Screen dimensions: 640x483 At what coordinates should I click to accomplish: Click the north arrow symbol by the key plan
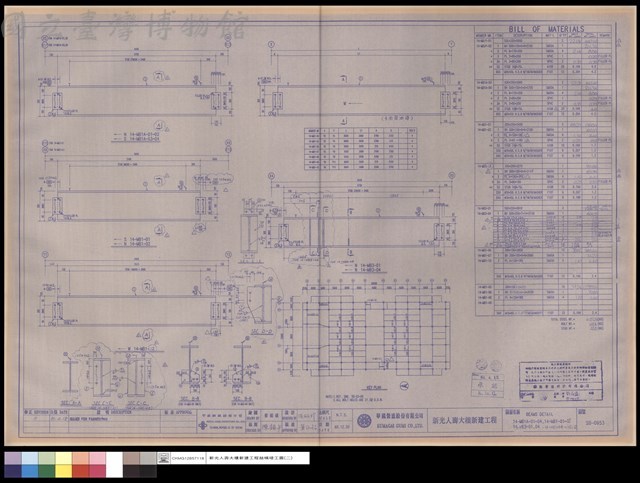pos(404,386)
